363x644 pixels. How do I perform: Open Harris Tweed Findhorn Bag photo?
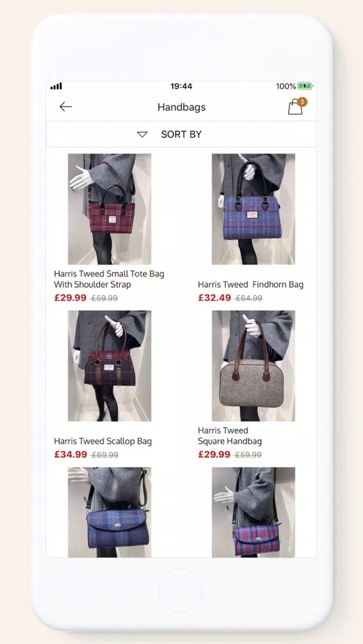253,209
